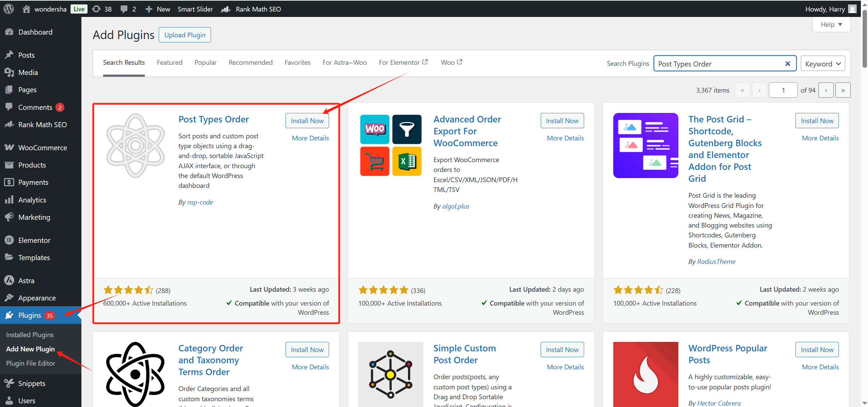
Task: Click the Upload Plugin button
Action: coord(185,35)
